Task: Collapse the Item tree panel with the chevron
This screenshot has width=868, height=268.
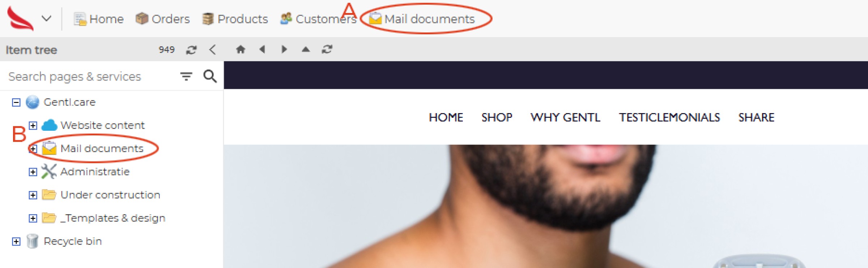Action: coord(213,49)
